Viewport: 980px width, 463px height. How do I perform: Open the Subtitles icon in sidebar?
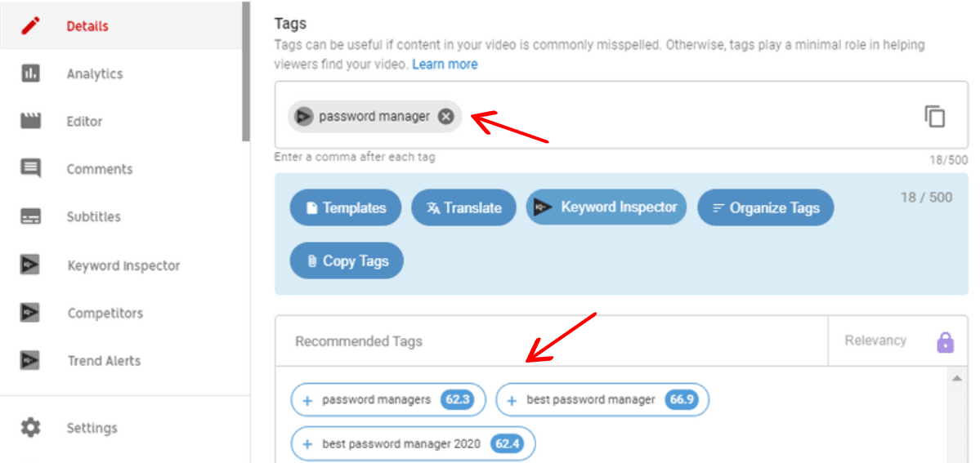pos(30,216)
